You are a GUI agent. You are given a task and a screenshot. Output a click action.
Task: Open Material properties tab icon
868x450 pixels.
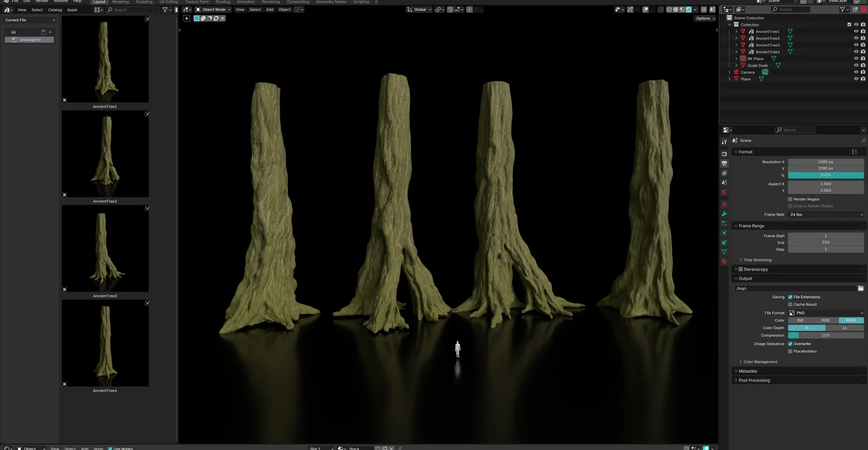[724, 261]
